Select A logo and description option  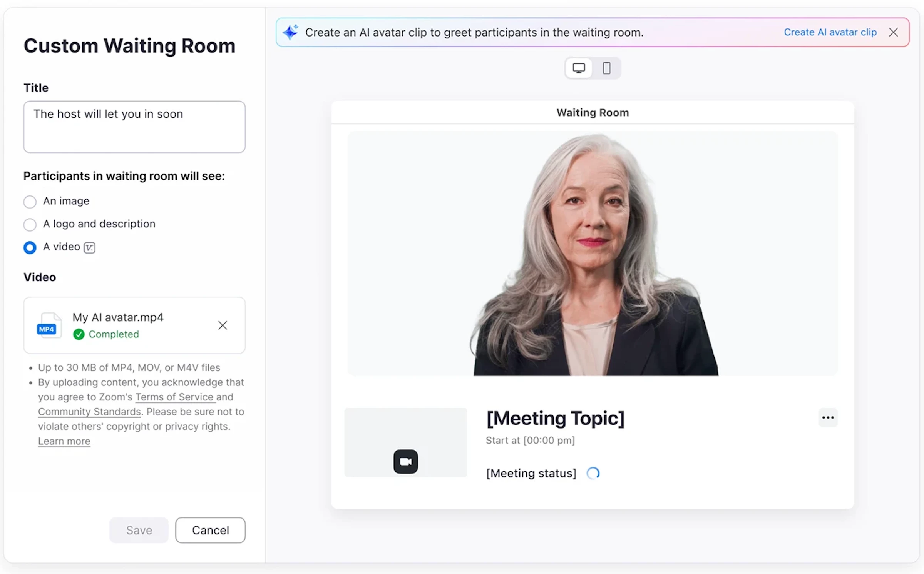pos(30,224)
